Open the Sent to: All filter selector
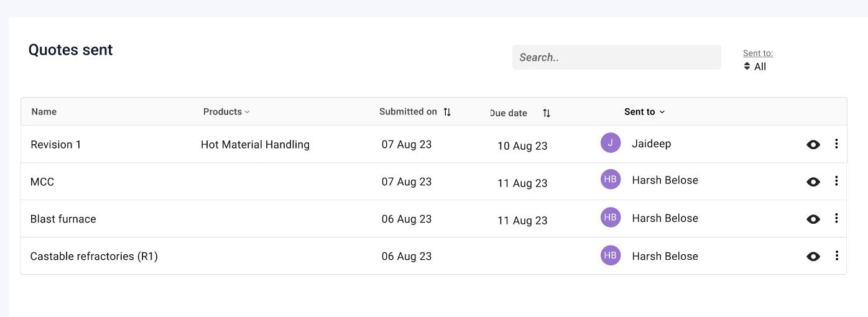 755,67
